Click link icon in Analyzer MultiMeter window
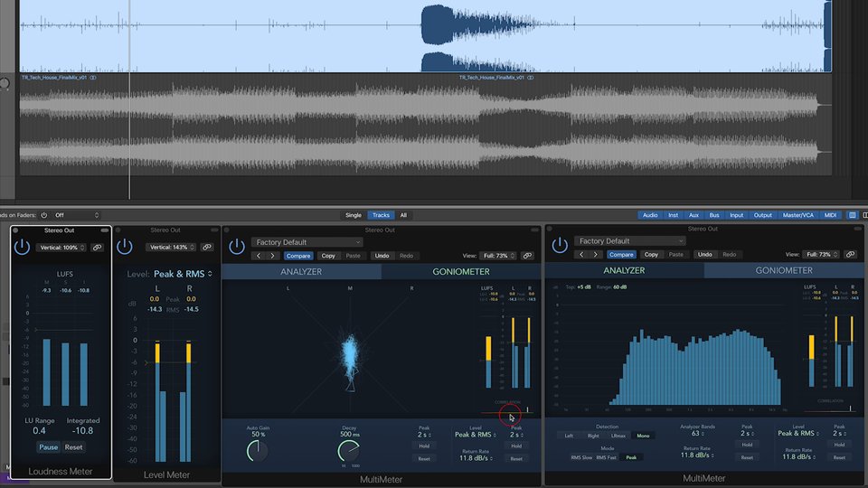Screen dimensions: 868x488 click(x=851, y=255)
